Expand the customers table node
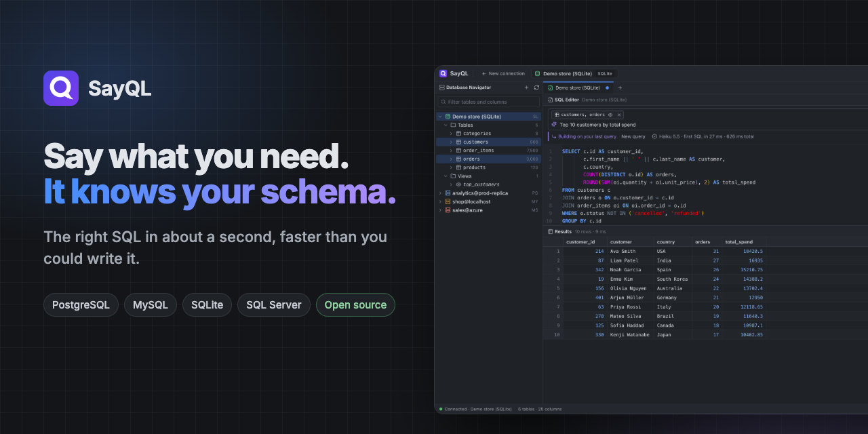The height and width of the screenshot is (434, 868). (x=451, y=142)
